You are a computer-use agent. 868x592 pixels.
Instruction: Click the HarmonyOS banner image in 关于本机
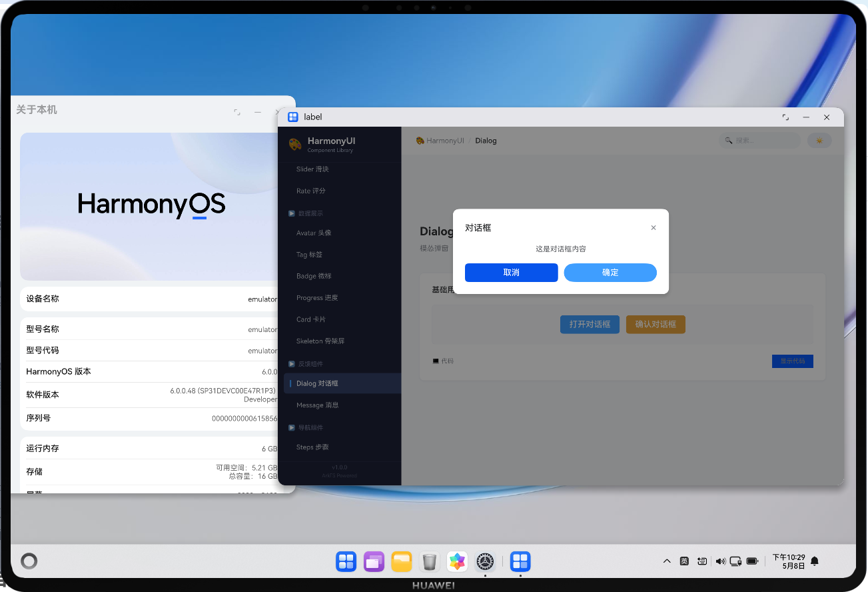click(150, 207)
